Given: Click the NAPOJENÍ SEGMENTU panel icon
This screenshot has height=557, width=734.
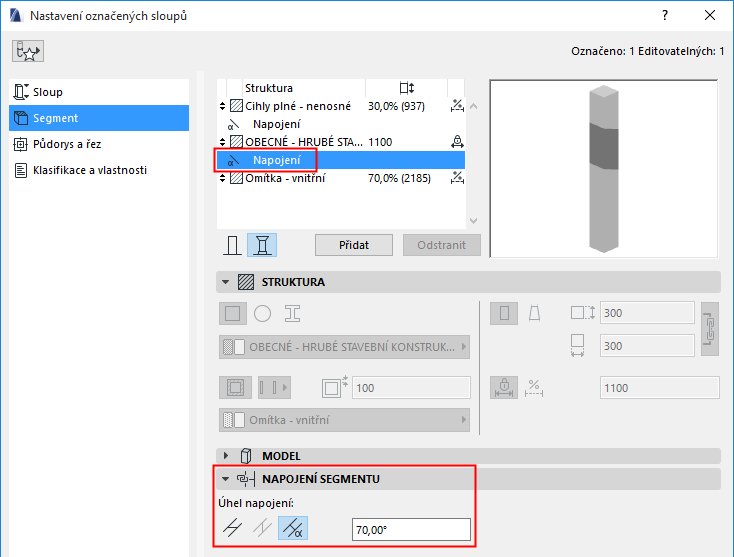Looking at the screenshot, I should click(x=246, y=479).
